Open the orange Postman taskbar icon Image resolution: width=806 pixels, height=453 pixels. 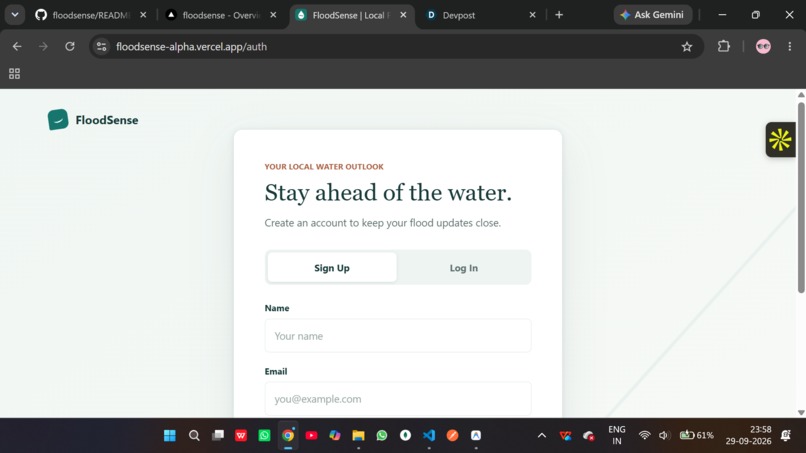[452, 436]
